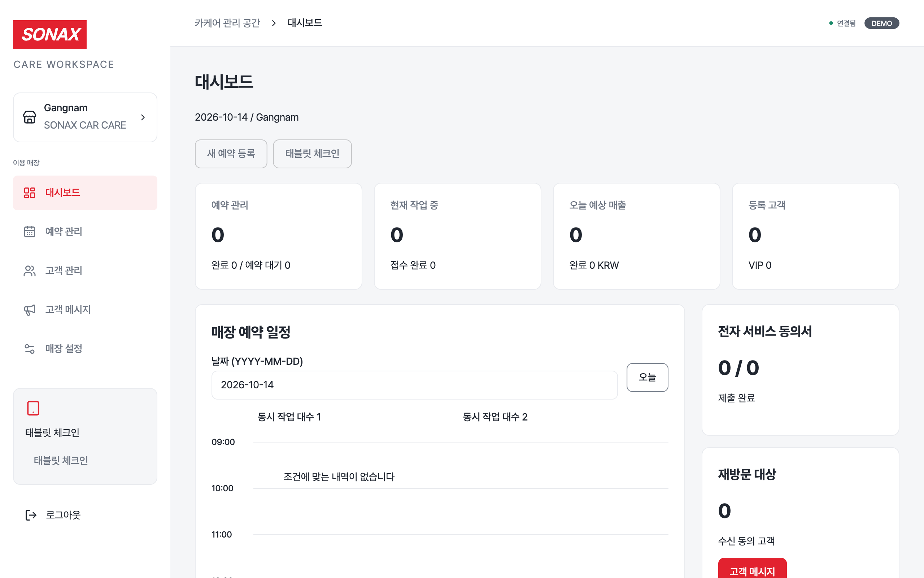Click the 11:00 time slot label

click(x=222, y=534)
